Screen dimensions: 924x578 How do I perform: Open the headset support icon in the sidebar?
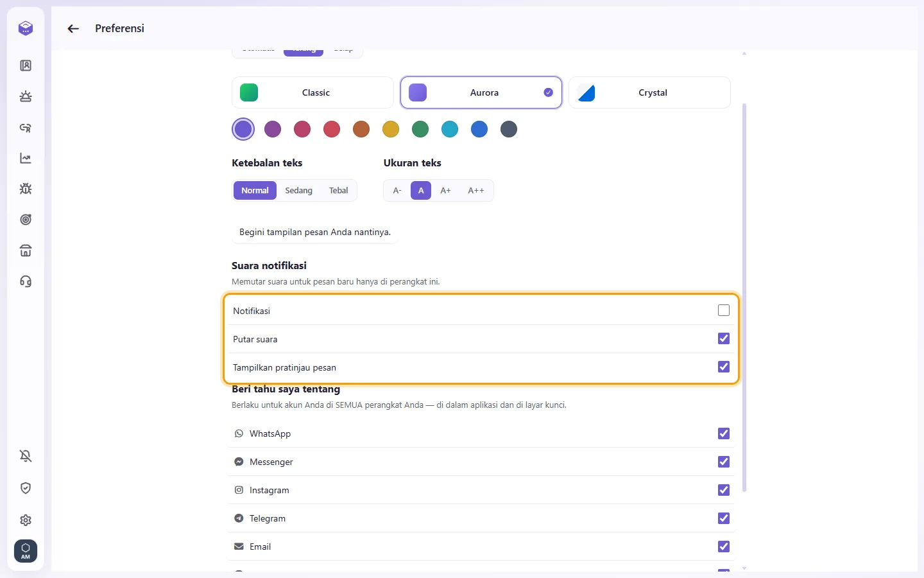26,281
